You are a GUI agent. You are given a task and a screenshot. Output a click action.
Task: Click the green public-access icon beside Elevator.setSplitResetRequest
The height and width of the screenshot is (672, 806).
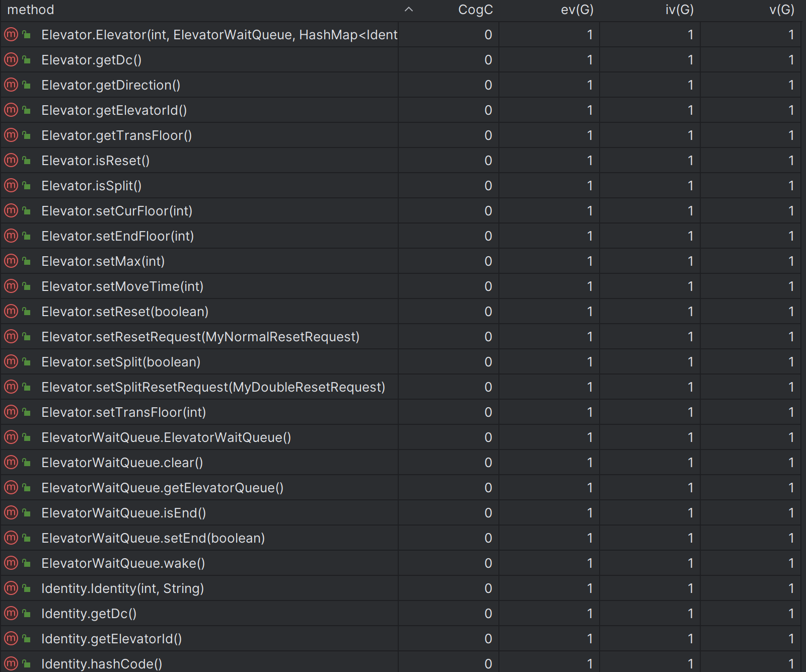coord(27,387)
